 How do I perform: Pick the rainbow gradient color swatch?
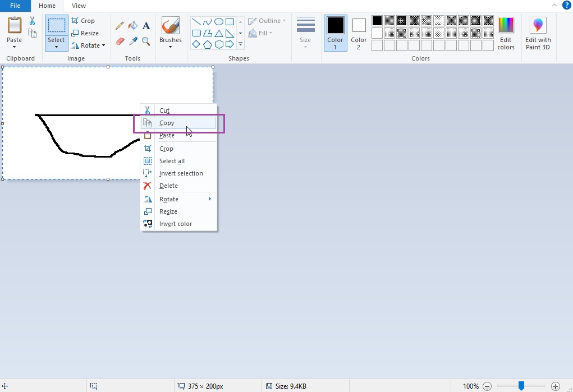click(505, 26)
